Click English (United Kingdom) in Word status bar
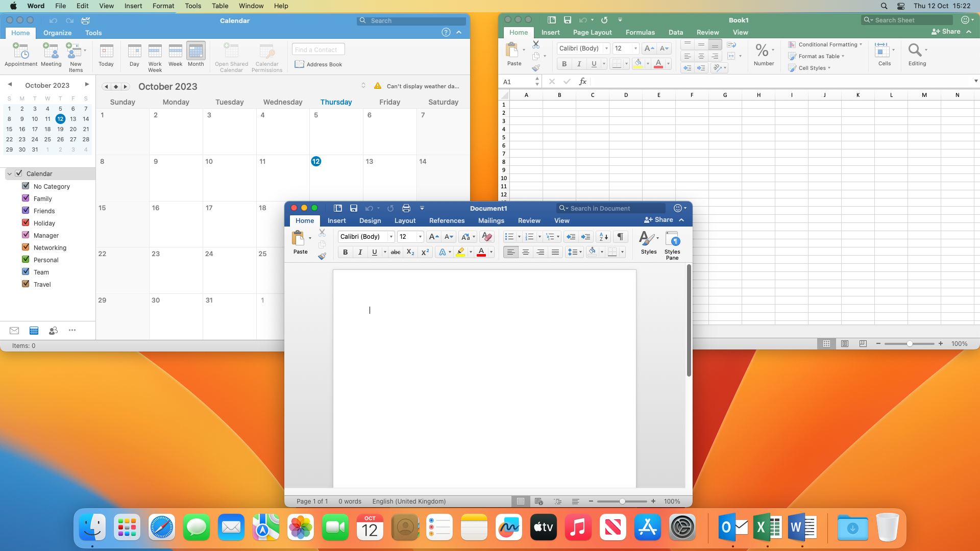The height and width of the screenshot is (551, 980). tap(409, 502)
